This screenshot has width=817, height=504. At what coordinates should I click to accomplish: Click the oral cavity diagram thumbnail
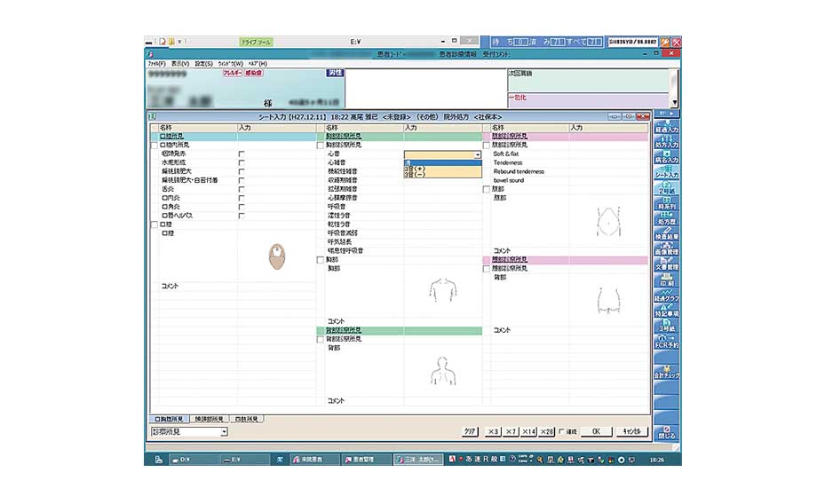click(x=279, y=256)
